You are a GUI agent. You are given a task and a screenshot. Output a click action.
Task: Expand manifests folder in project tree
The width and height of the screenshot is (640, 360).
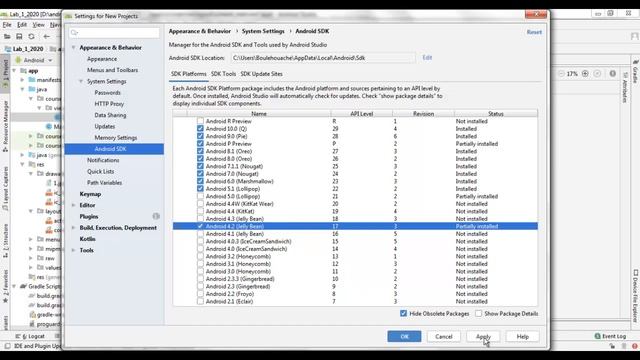click(22, 80)
